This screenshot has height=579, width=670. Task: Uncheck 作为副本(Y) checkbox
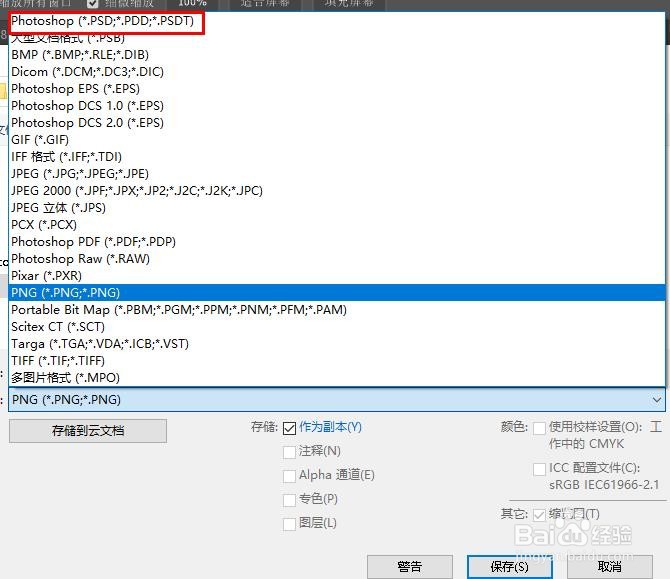tap(289, 428)
